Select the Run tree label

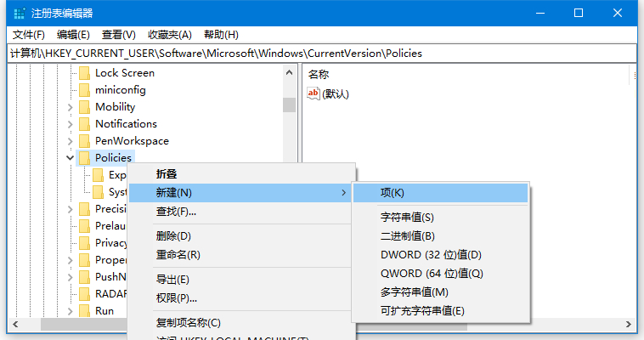[x=105, y=311]
